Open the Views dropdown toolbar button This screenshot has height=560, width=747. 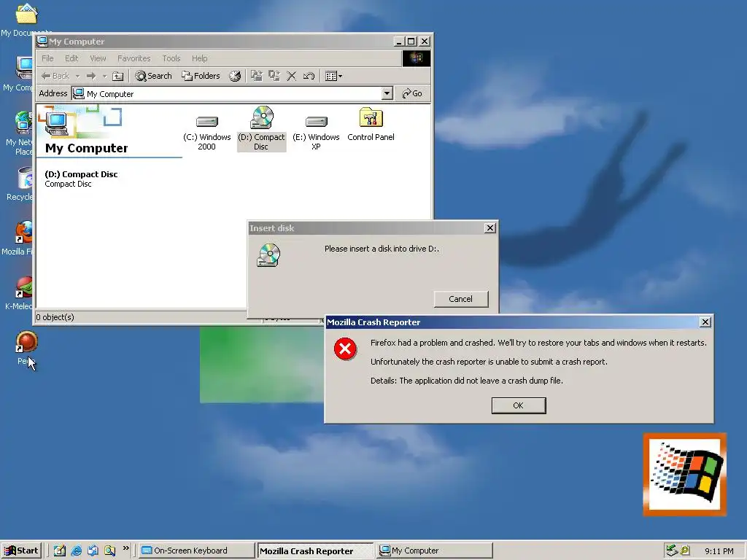(333, 76)
